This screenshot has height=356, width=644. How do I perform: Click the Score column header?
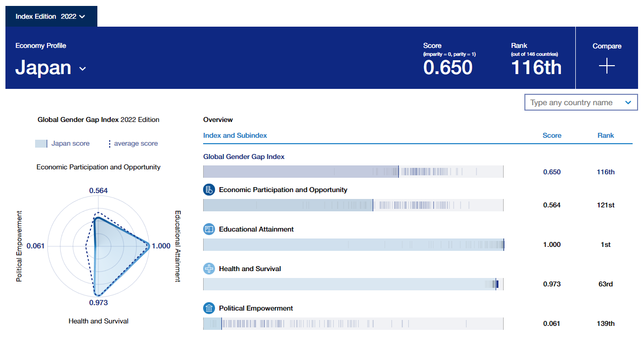pos(552,135)
